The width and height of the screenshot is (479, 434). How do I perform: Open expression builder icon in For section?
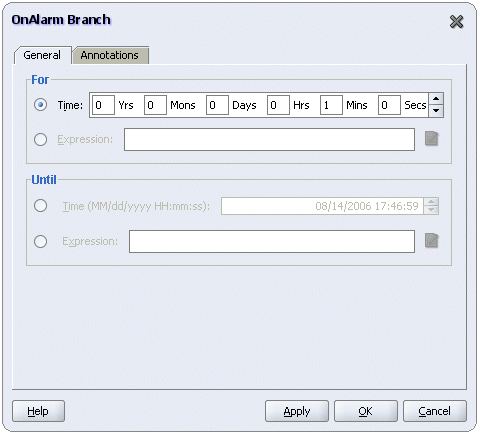(431, 139)
